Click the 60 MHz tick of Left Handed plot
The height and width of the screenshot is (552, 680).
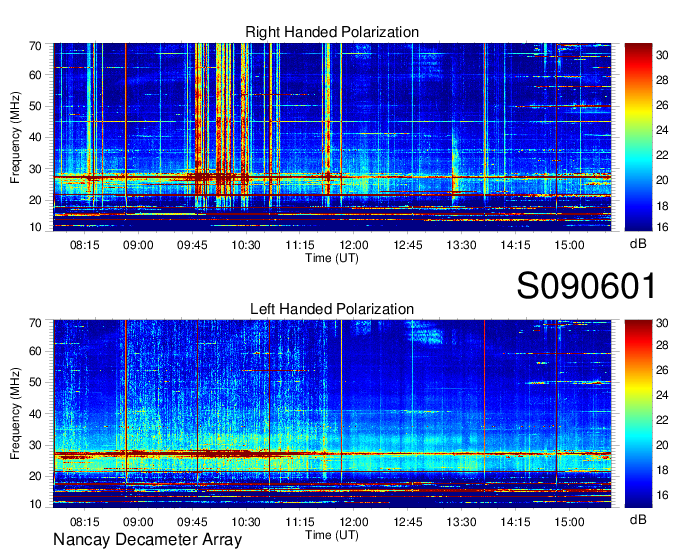tap(36, 351)
